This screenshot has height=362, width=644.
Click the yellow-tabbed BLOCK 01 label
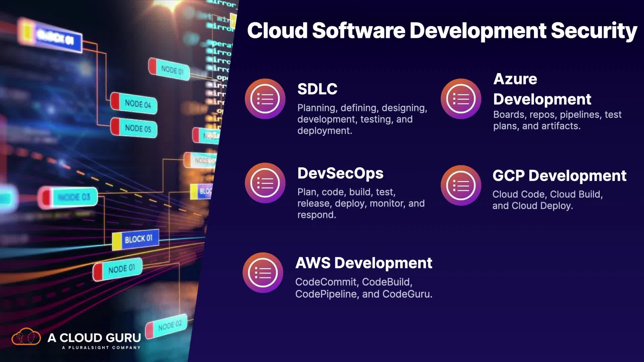(x=136, y=240)
